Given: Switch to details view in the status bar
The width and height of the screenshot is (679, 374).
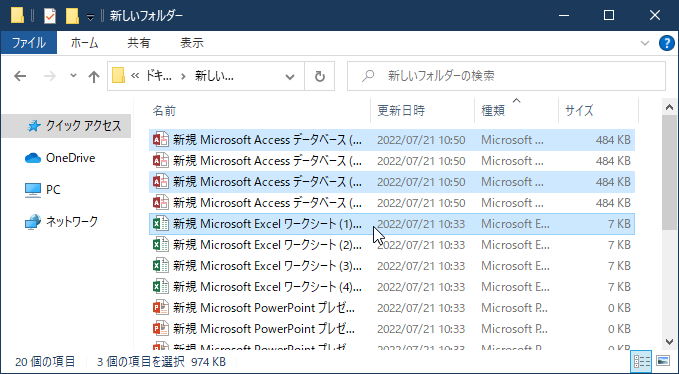Looking at the screenshot, I should pyautogui.click(x=642, y=361).
